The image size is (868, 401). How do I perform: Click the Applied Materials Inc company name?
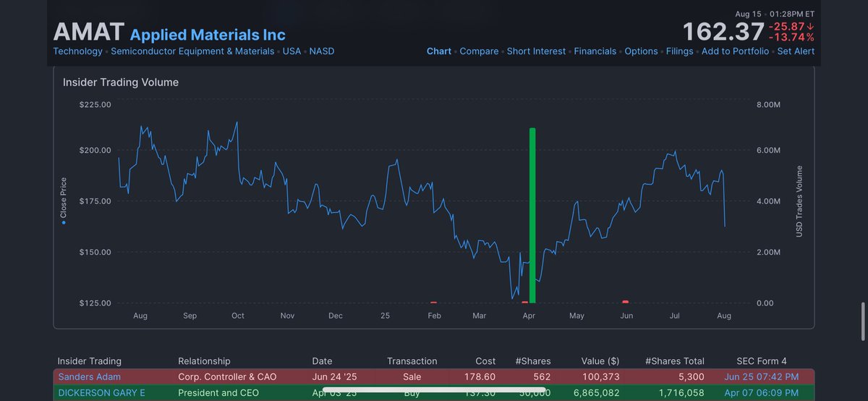[x=208, y=35]
